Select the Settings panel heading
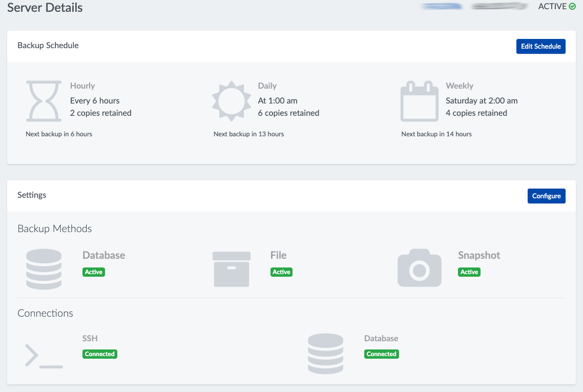This screenshot has width=583, height=392. tap(32, 195)
